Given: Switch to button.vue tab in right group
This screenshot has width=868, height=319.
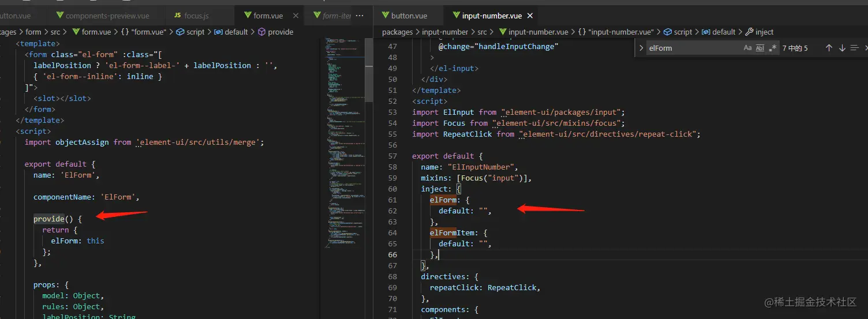Looking at the screenshot, I should pos(409,16).
